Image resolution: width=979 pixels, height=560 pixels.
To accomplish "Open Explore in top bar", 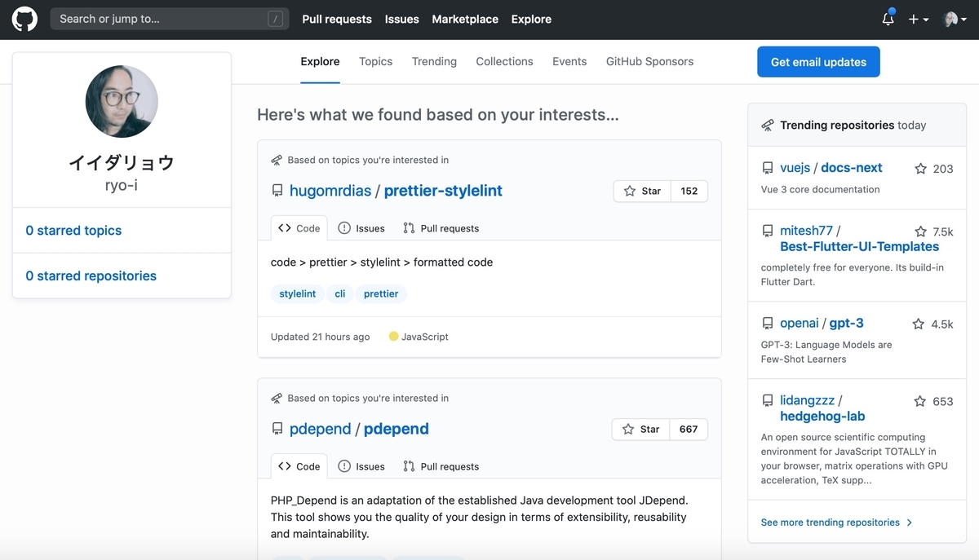I will 531,19.
